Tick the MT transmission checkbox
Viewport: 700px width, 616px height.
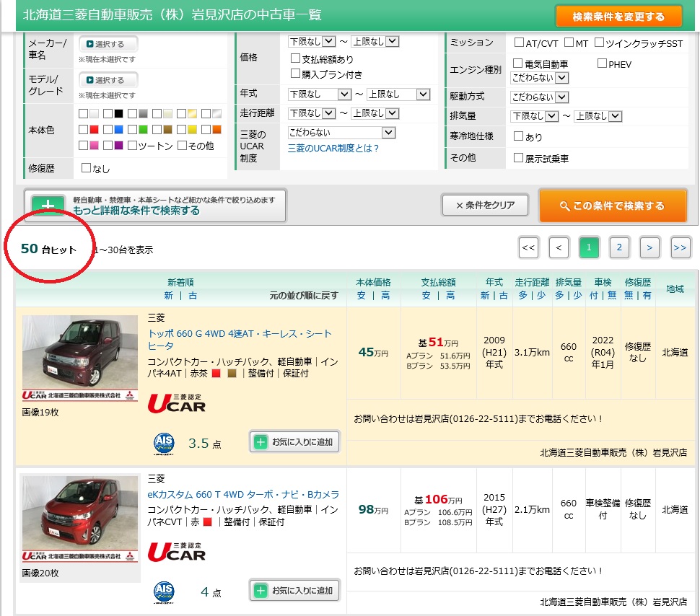[x=569, y=43]
